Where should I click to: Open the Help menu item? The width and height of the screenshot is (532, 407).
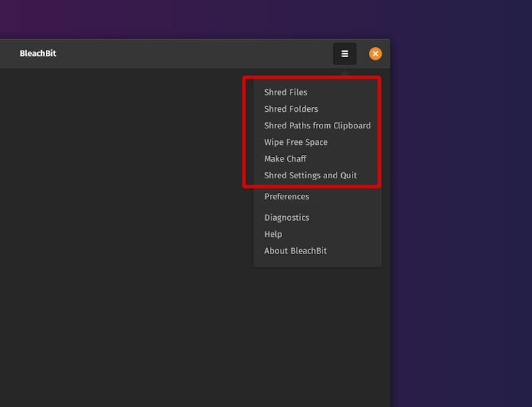317,234
